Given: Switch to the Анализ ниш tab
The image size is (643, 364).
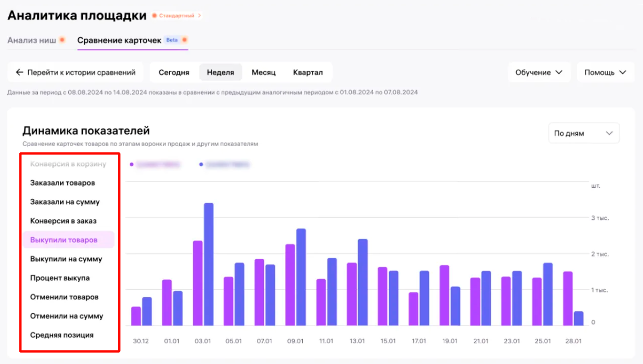Looking at the screenshot, I should point(32,40).
